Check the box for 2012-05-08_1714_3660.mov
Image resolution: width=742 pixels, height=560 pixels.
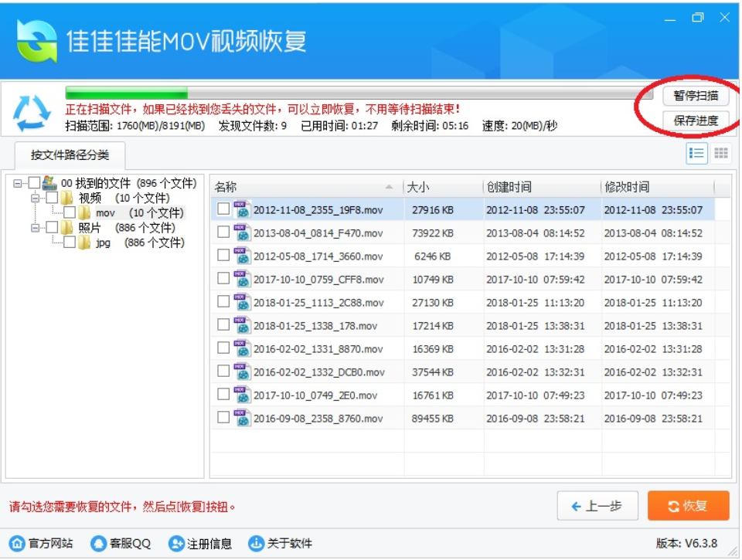(x=223, y=255)
